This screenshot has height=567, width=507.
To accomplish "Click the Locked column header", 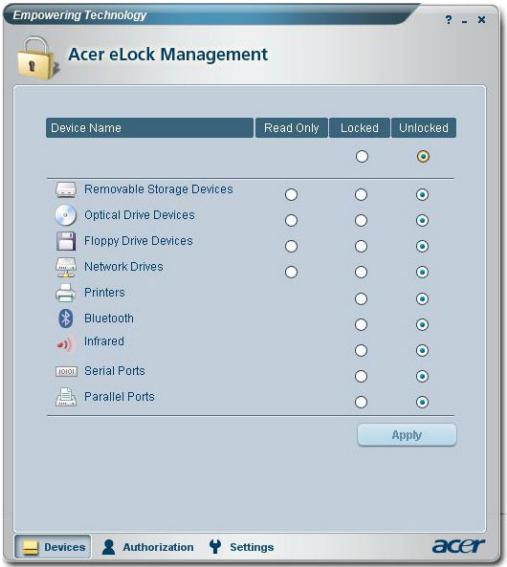I will (359, 128).
